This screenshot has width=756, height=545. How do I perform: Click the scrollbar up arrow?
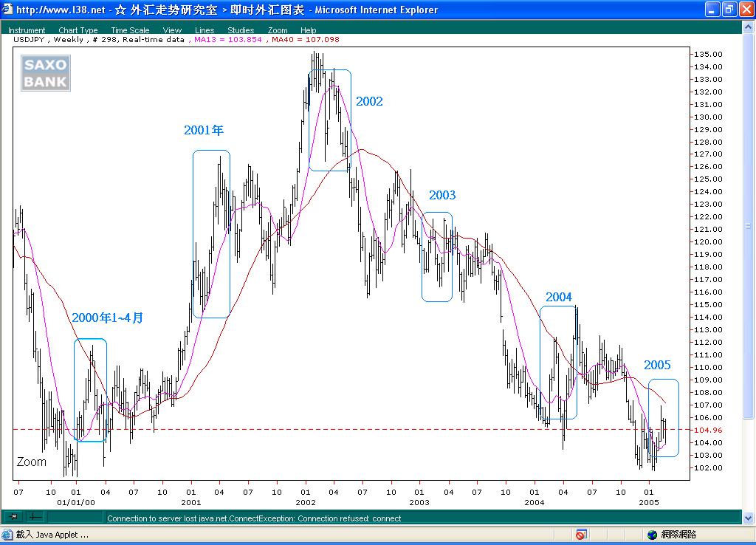(x=747, y=27)
